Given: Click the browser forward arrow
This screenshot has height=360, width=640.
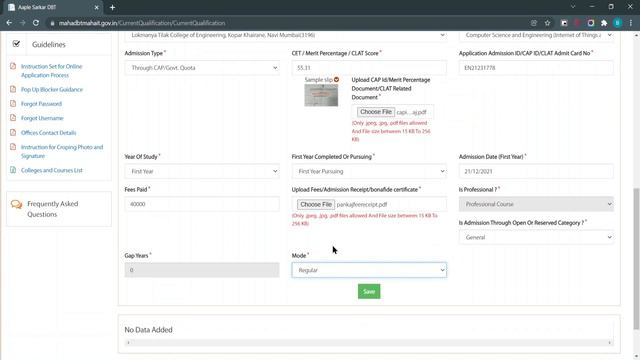Looking at the screenshot, I should (22, 23).
